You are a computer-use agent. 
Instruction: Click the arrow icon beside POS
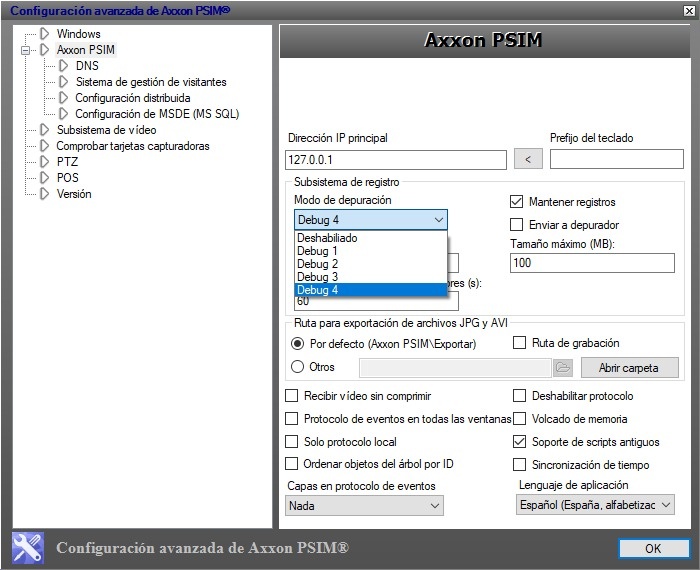tap(44, 178)
